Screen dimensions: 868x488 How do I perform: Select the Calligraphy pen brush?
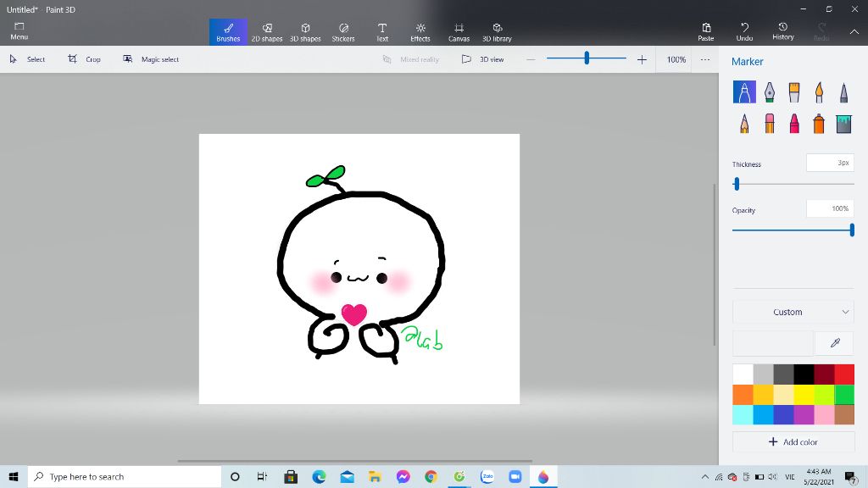(770, 91)
